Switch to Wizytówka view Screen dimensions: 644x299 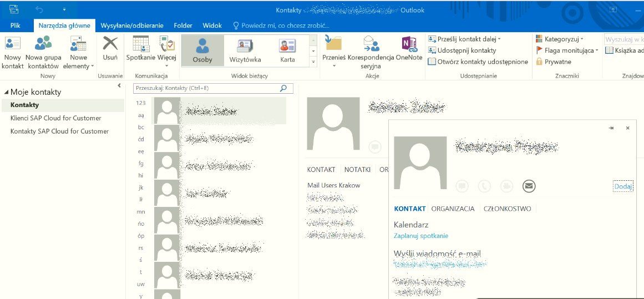point(245,50)
